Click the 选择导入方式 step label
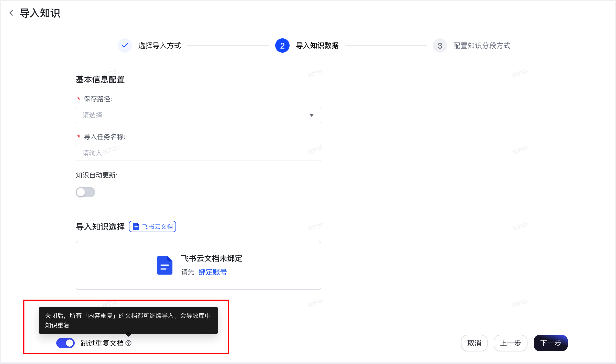 coord(160,45)
